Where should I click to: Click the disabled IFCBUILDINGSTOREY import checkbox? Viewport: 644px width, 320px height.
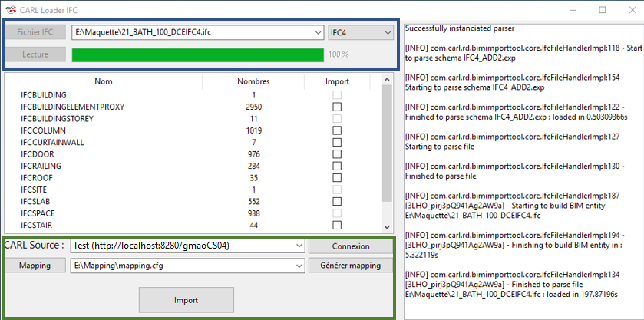coord(337,119)
